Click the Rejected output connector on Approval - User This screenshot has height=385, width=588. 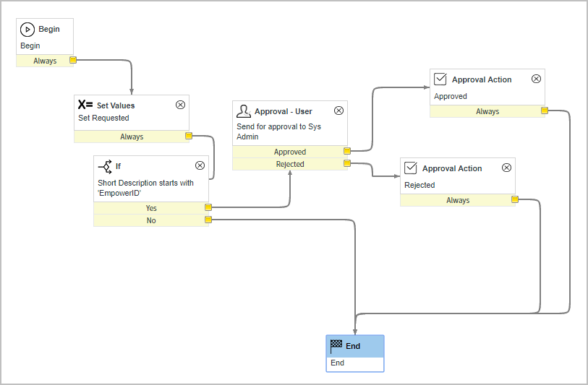click(347, 164)
